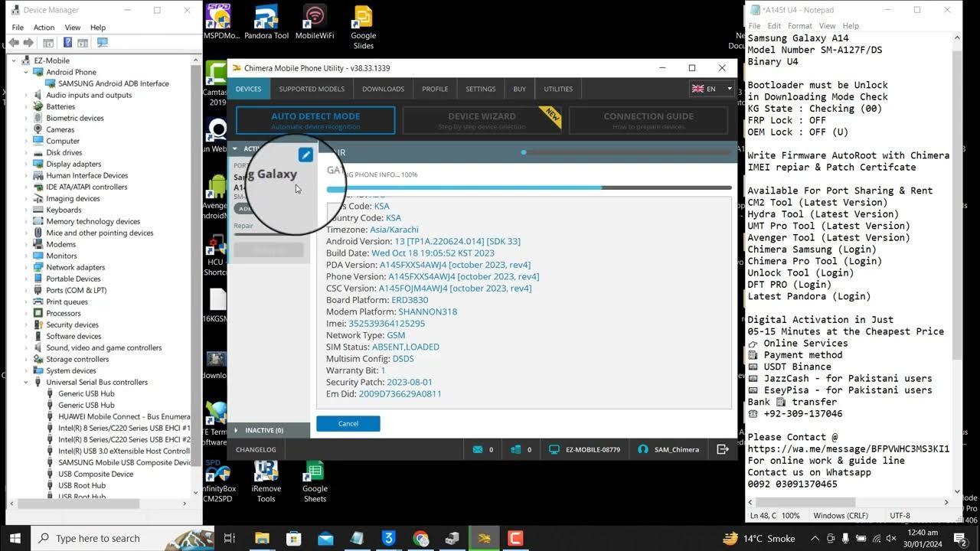Expand the Network adapters node

point(25,267)
